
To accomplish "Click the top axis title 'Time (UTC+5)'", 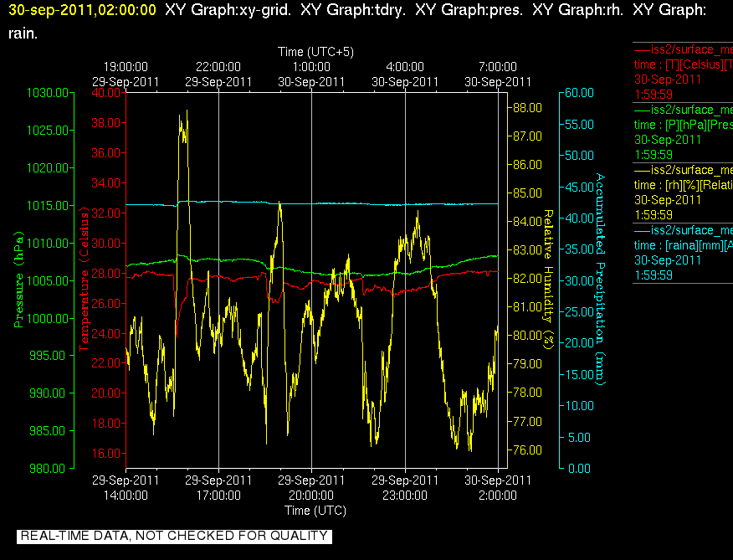I will tap(315, 51).
